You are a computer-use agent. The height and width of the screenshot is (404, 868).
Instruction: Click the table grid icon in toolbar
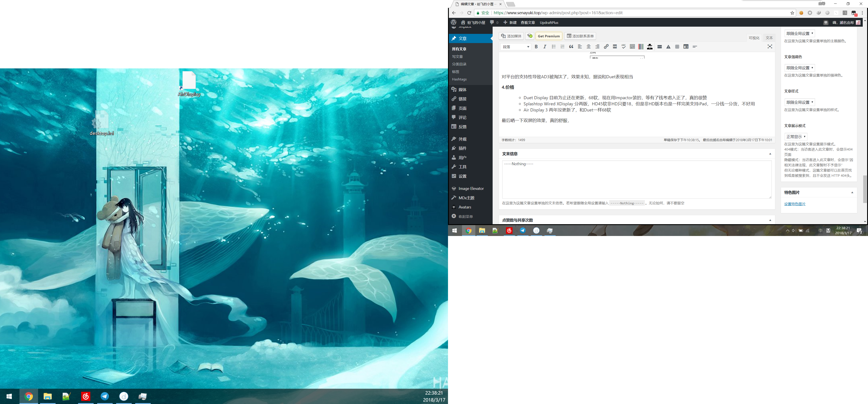coord(677,47)
